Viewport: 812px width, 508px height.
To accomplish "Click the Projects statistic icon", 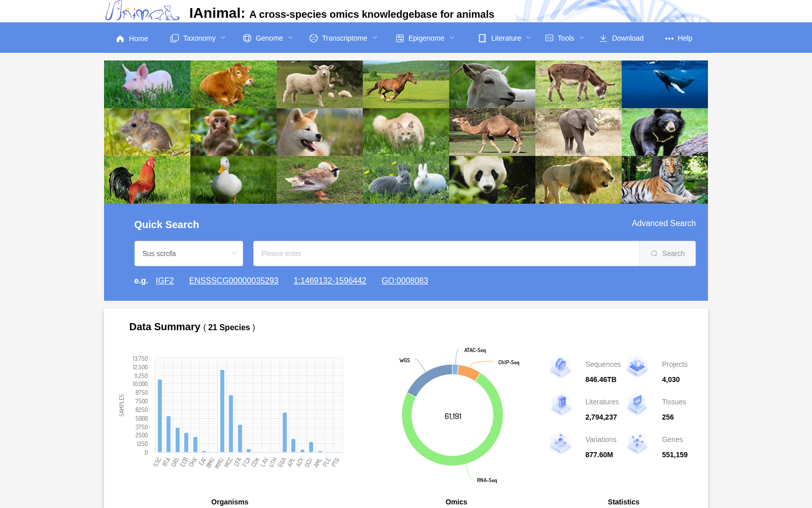I will tap(637, 367).
